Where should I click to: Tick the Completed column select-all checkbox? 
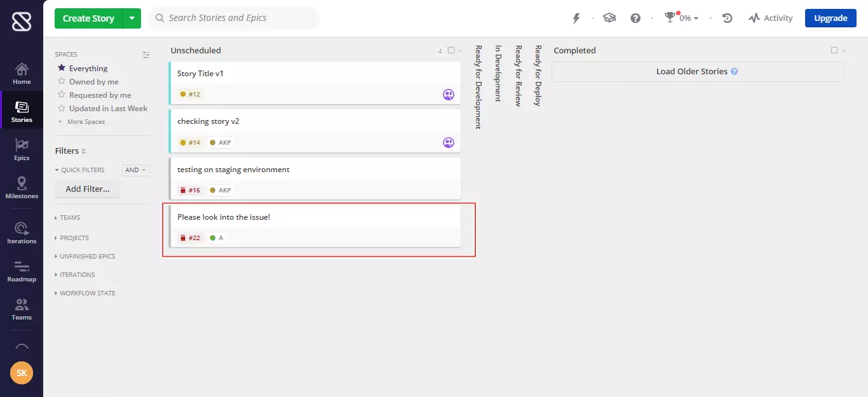pos(834,50)
